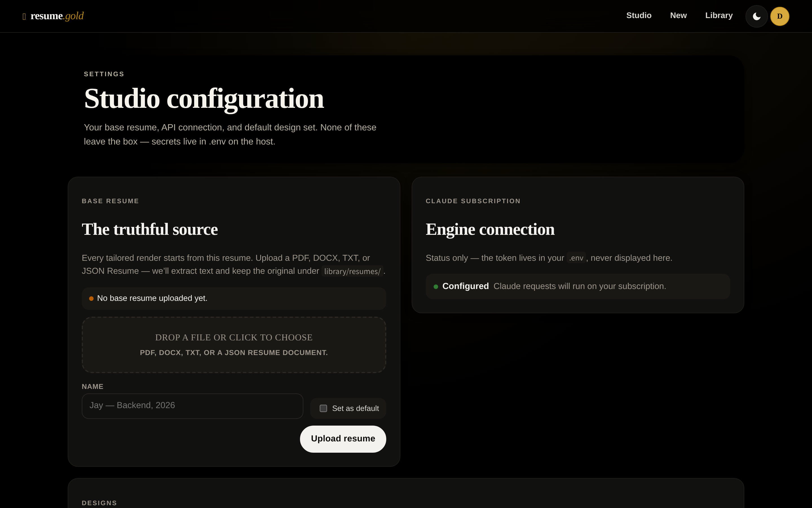Click the 'Configured' status text
This screenshot has width=812, height=508.
tap(465, 286)
